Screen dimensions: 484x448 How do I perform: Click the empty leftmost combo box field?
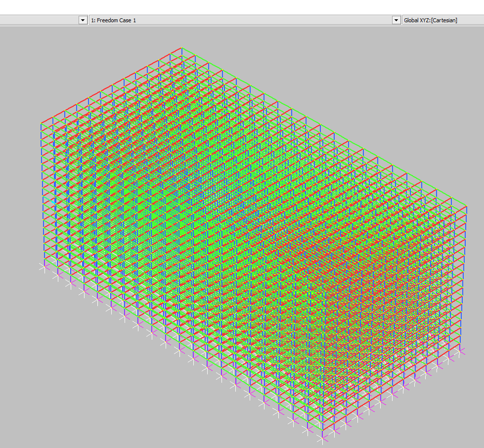pyautogui.click(x=39, y=20)
